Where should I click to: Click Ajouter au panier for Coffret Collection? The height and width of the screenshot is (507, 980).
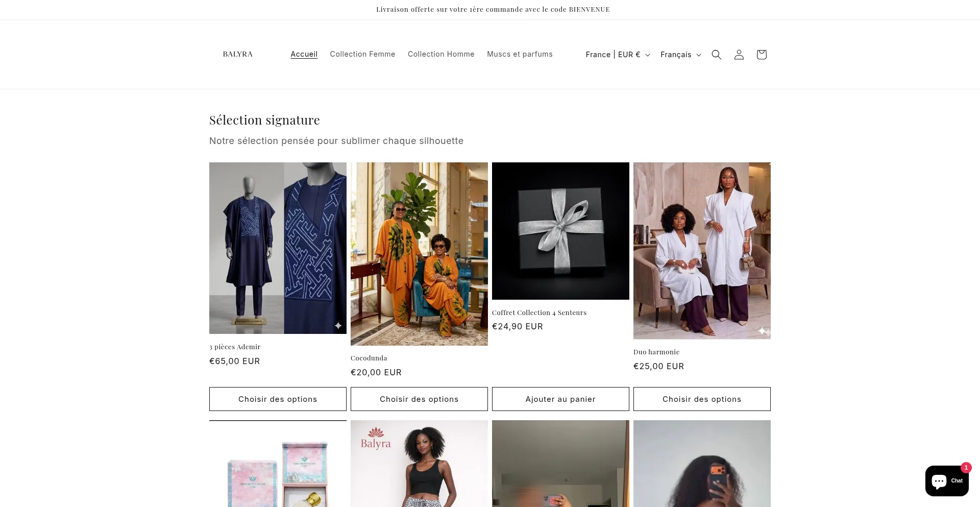560,399
